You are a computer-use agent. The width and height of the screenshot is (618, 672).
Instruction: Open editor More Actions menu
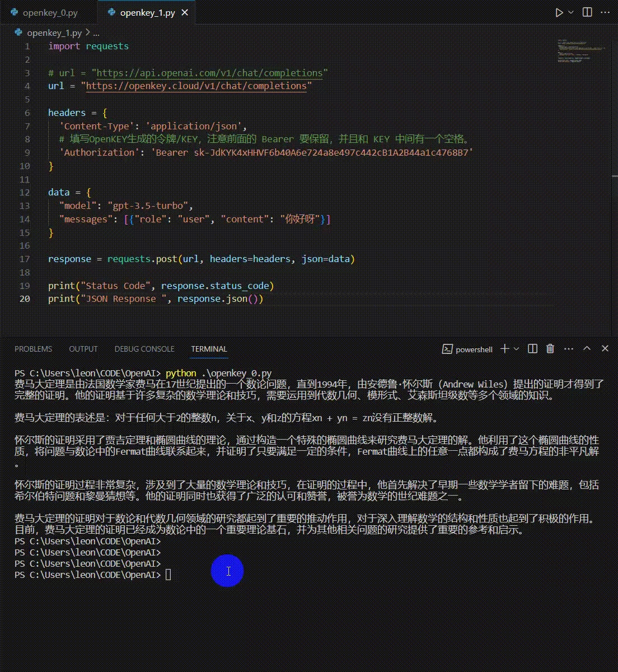tap(605, 12)
